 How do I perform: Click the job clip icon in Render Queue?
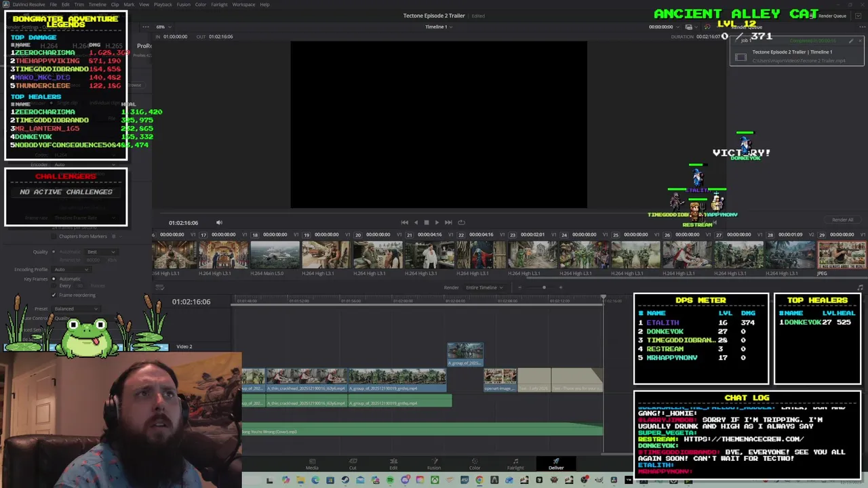741,57
